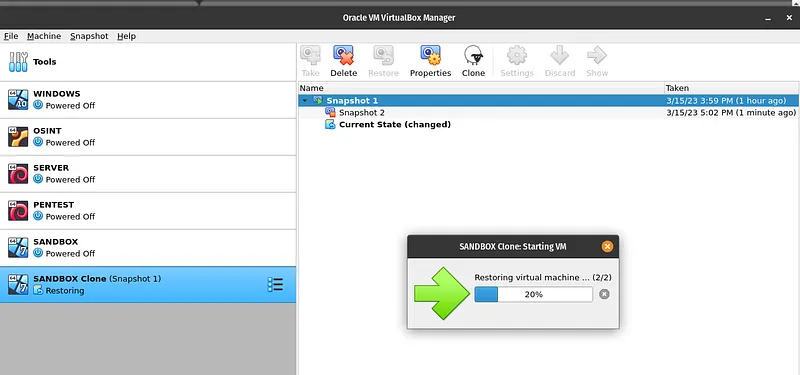
Task: Cancel the restoring progress with the small X
Action: tap(604, 294)
